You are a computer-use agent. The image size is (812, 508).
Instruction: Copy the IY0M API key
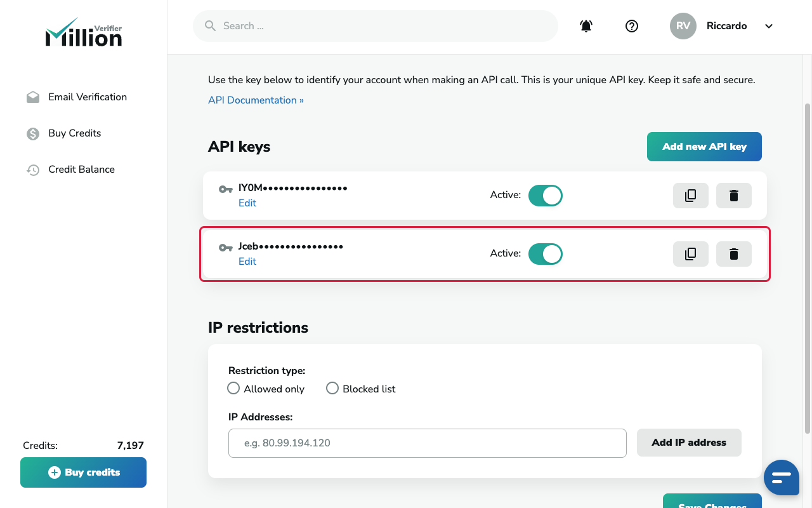[x=691, y=196]
